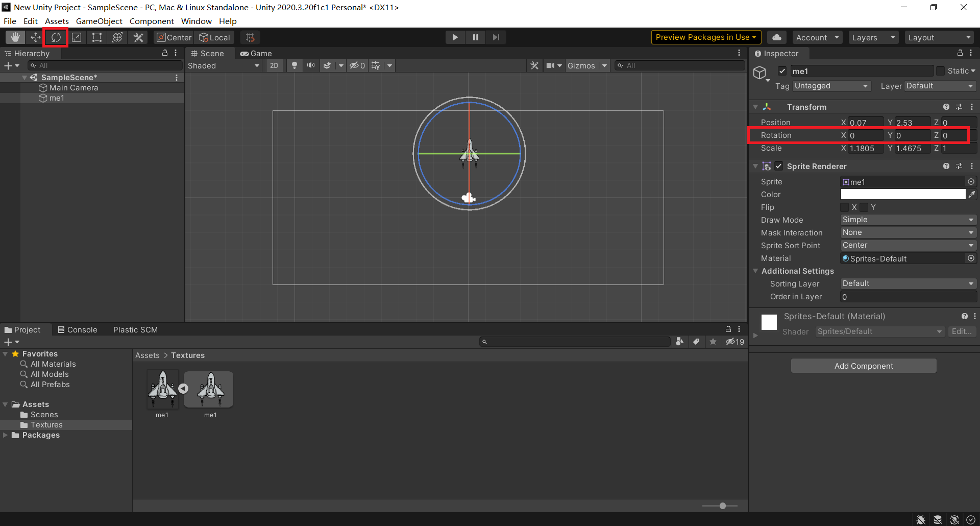Open the sprite Color swatch
Viewport: 980px width, 526px height.
(902, 194)
